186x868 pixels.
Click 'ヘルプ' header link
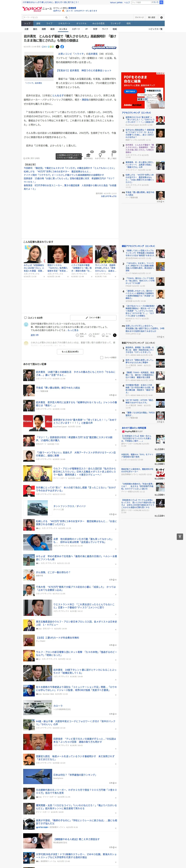tap(127, 2)
